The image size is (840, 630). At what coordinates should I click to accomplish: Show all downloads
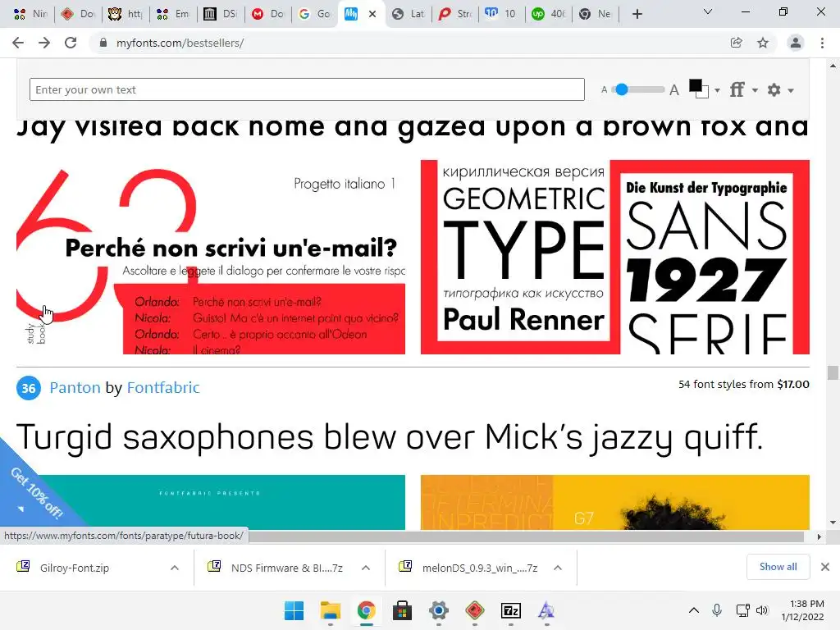point(778,567)
